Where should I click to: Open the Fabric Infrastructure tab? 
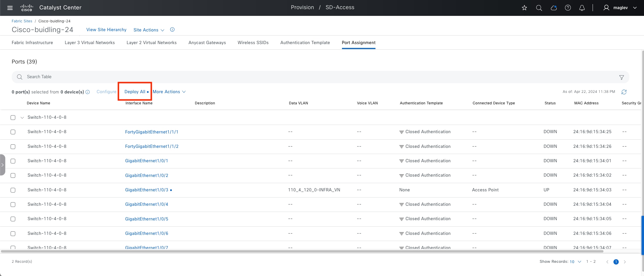tap(32, 43)
